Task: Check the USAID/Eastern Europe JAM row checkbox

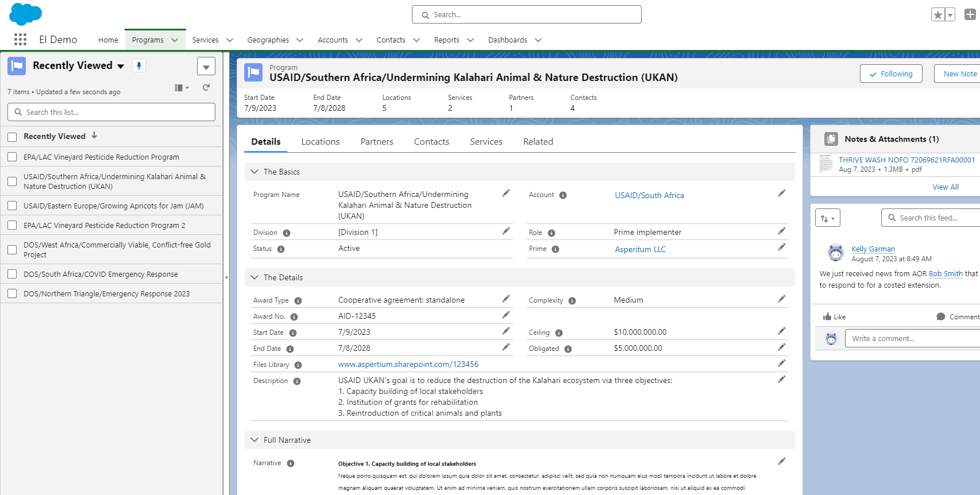Action: [12, 206]
